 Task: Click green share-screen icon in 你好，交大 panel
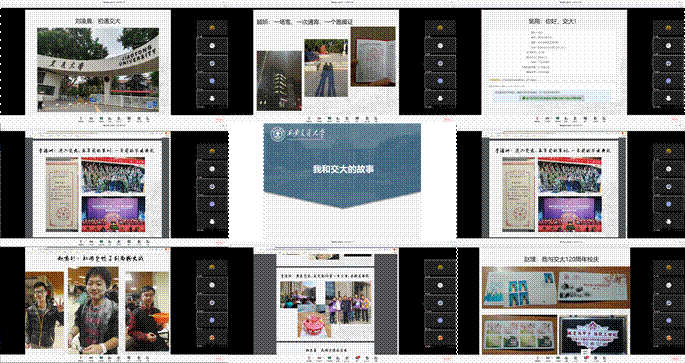click(557, 118)
